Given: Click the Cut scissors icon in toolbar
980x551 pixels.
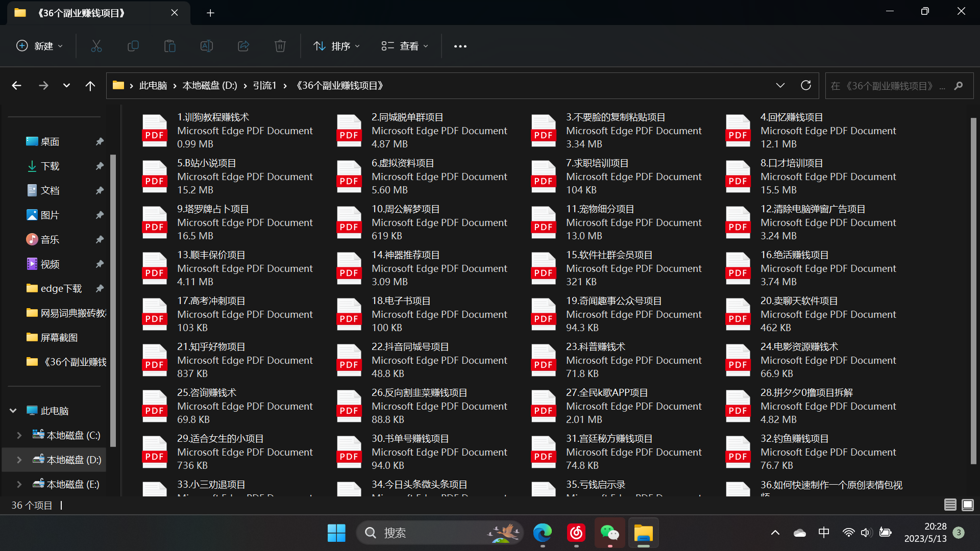Looking at the screenshot, I should tap(96, 46).
